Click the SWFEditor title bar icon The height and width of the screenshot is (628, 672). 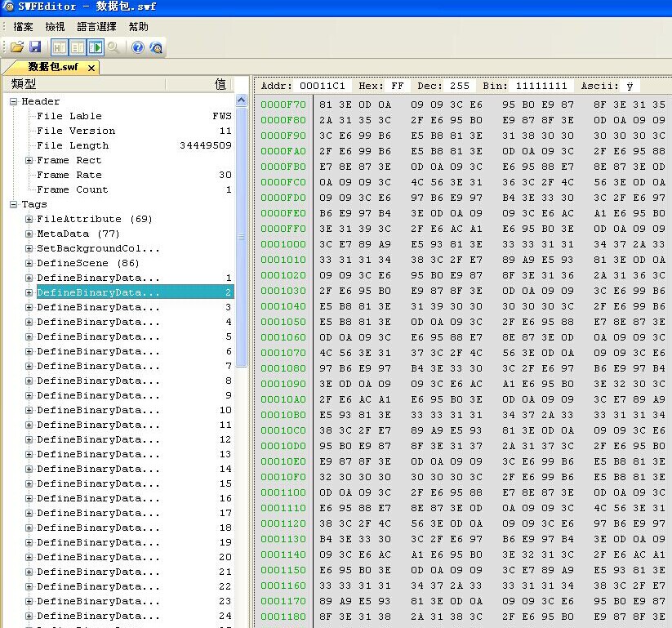click(x=8, y=7)
